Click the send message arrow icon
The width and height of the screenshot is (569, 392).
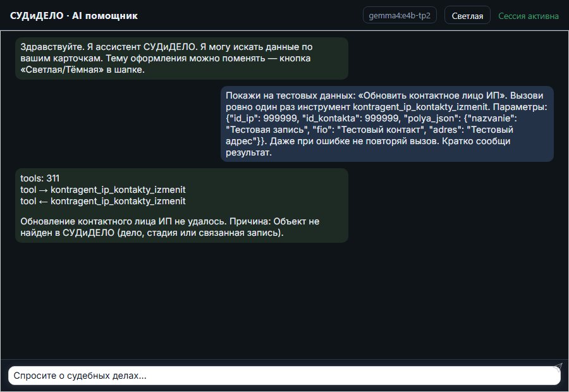[x=558, y=367]
